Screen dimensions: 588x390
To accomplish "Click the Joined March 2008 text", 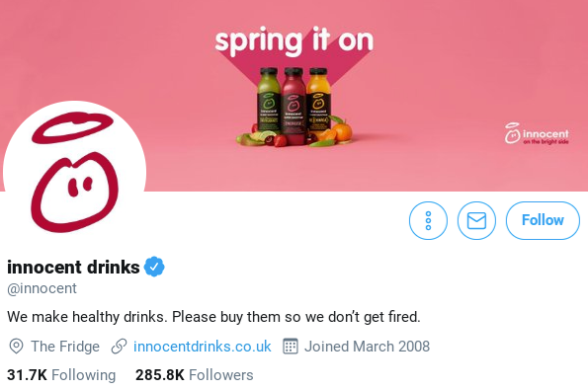I will pyautogui.click(x=367, y=347).
